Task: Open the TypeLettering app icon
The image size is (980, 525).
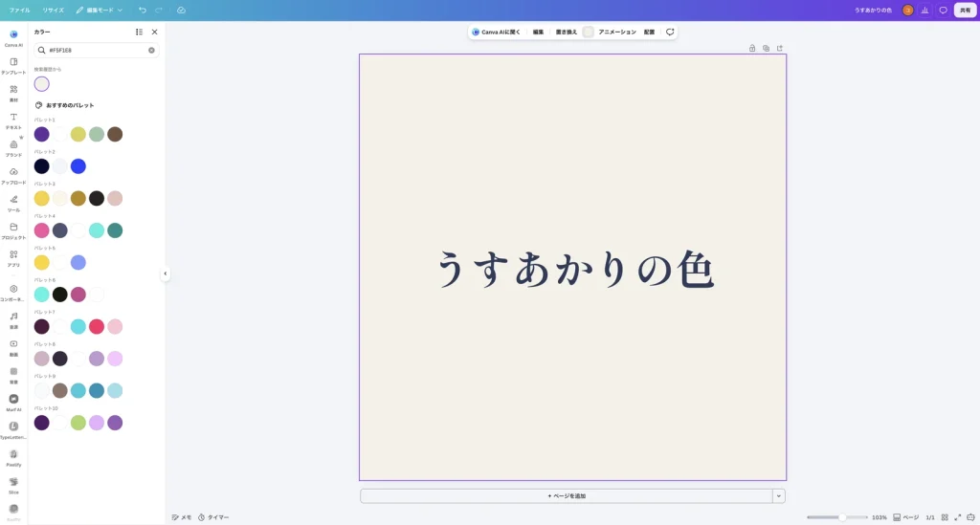Action: coord(13,429)
